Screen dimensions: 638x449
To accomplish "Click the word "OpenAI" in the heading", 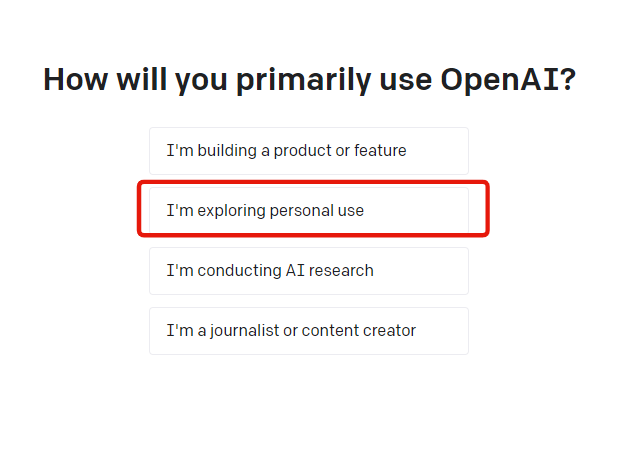I will tap(507, 80).
